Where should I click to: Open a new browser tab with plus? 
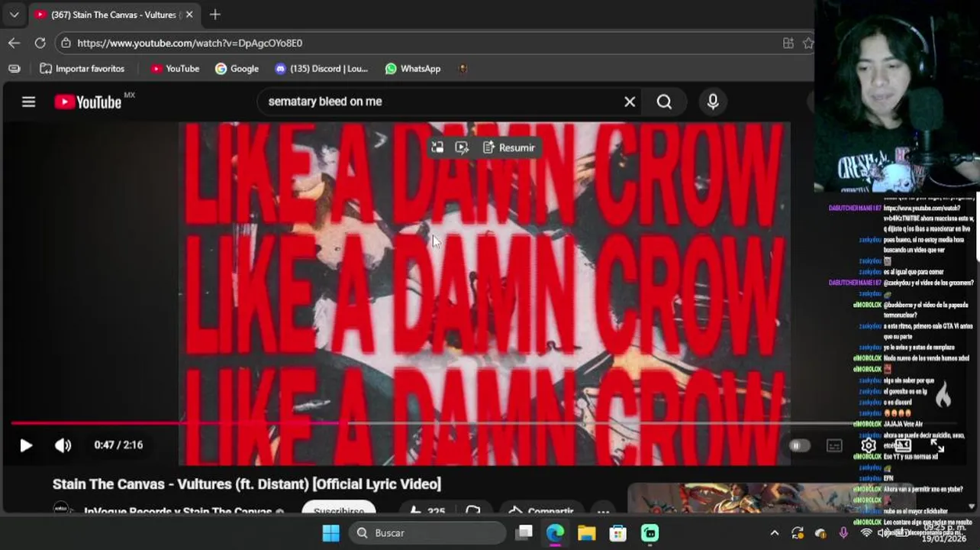[215, 15]
